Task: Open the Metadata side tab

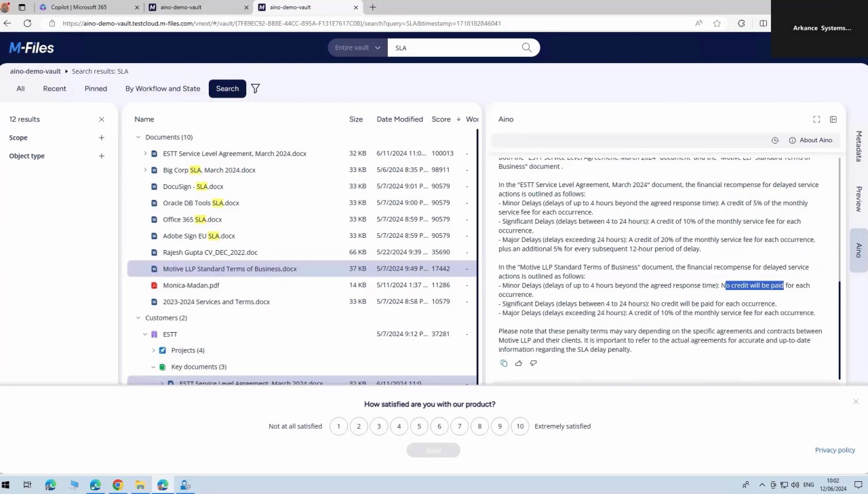Action: [859, 146]
